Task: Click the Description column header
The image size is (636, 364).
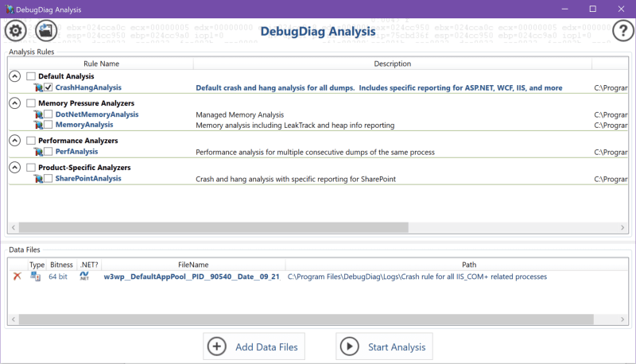Action: 392,64
